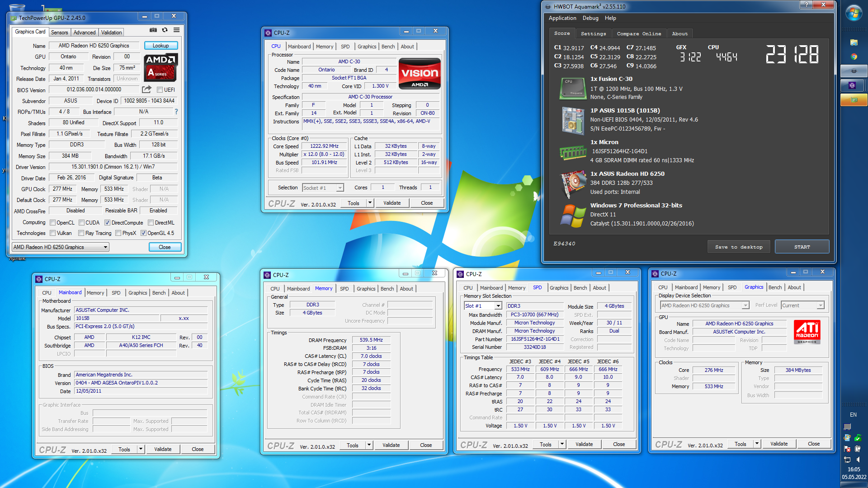Click the GPU-Z refresh icon
868x488 pixels.
click(x=165, y=30)
